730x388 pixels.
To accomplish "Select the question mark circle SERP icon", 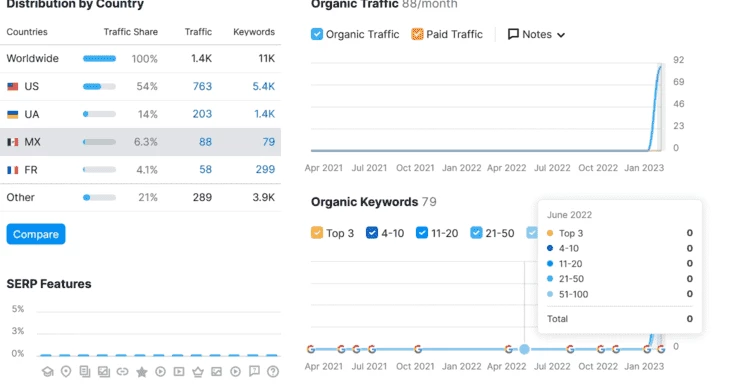I will [x=273, y=372].
